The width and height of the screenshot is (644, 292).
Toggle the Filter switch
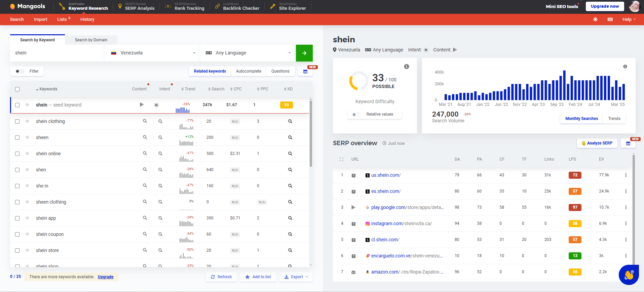(x=20, y=71)
